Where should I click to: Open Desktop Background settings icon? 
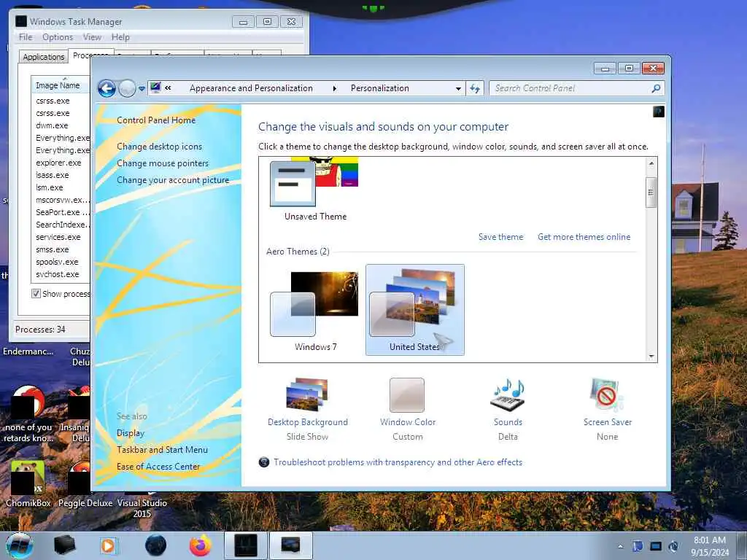coord(308,394)
